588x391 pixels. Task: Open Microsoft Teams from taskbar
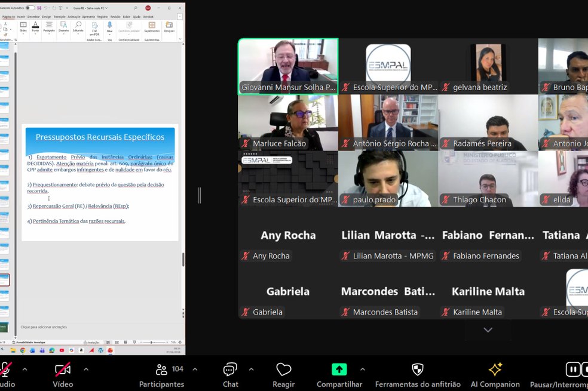pos(42,350)
